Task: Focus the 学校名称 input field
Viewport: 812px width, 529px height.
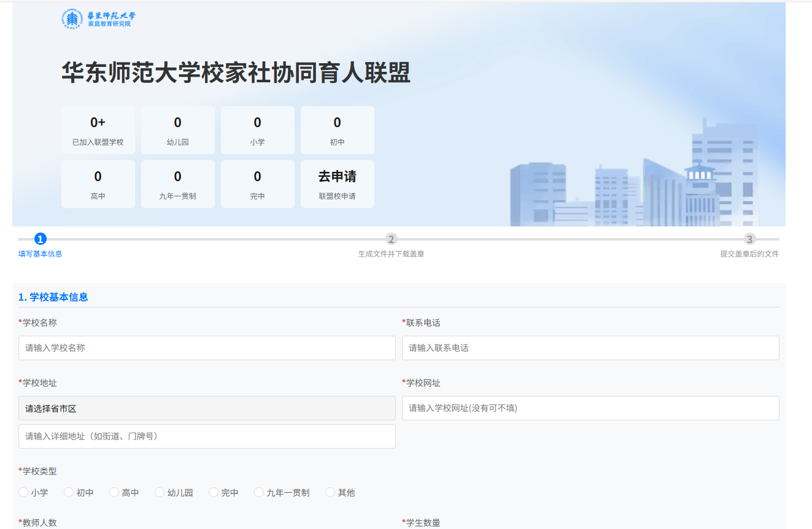Action: (207, 348)
